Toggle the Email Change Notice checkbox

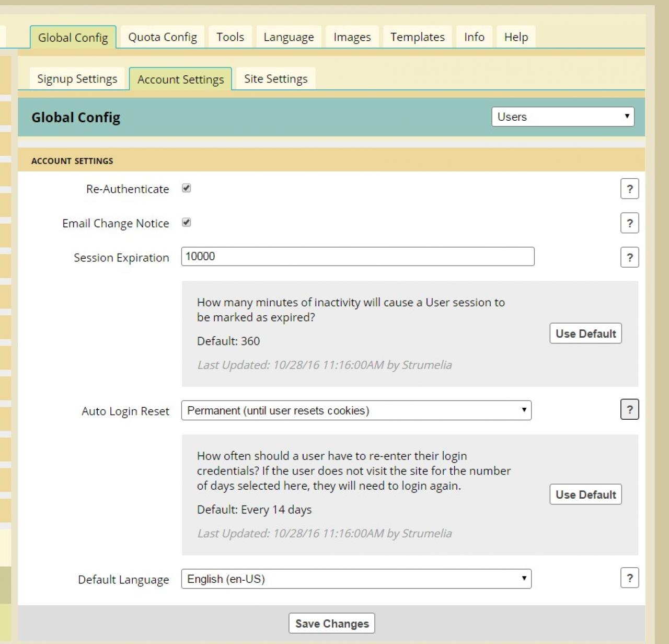187,223
